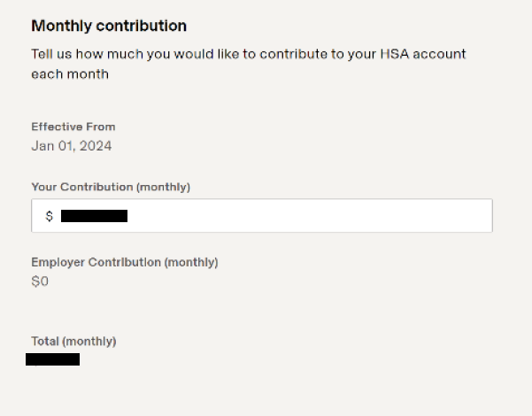Select the redacted amount in the contribution field
The height and width of the screenshot is (416, 532).
point(94,216)
